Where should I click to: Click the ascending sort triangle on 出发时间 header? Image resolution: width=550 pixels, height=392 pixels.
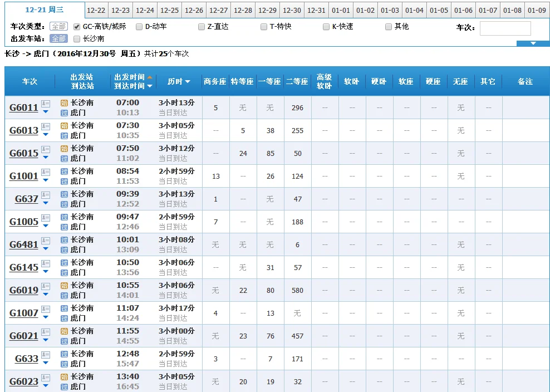(150, 77)
